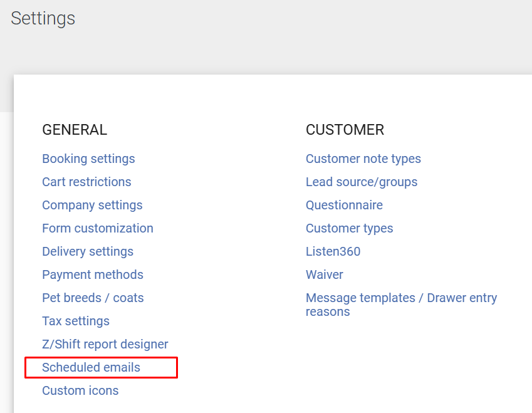Viewport: 532px width, 413px height.
Task: Go to Tax settings
Action: 76,321
